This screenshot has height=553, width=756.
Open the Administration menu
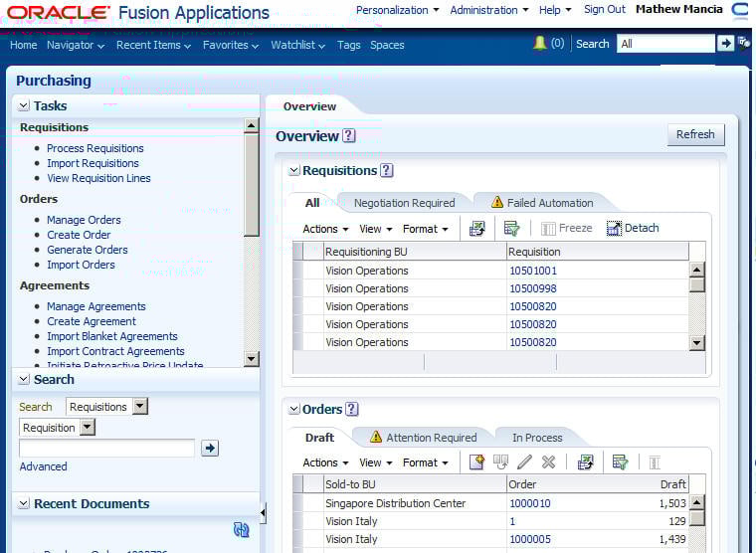[489, 10]
